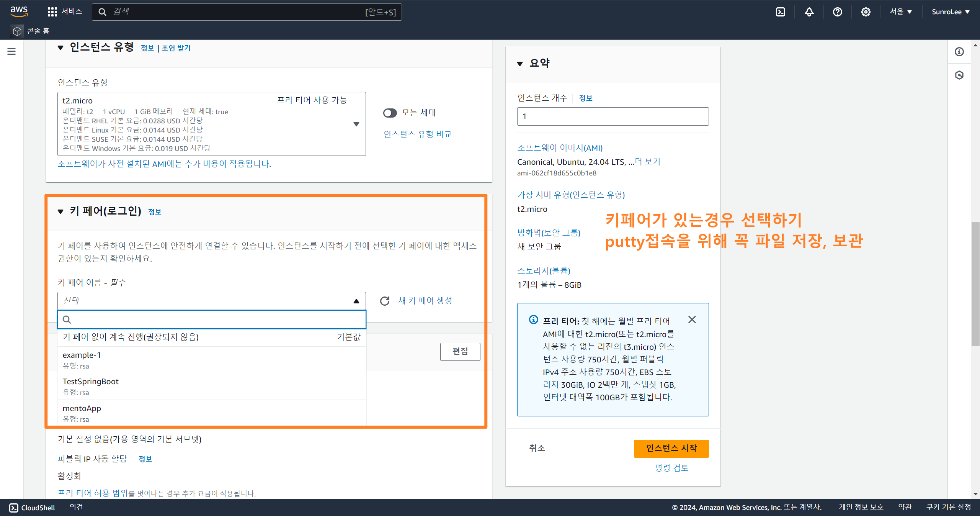Close the free tier info box
The width and height of the screenshot is (980, 516).
692,319
